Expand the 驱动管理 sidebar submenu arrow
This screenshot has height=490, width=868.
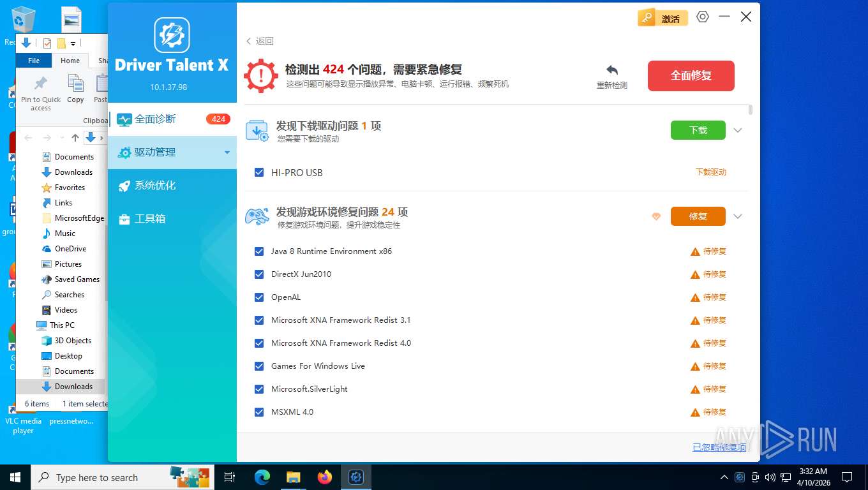[227, 152]
